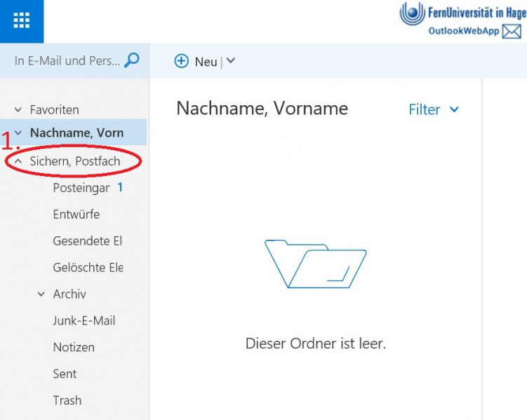The height and width of the screenshot is (420, 527).
Task: Expand the Sichern, Postfach chevron
Action: [18, 161]
